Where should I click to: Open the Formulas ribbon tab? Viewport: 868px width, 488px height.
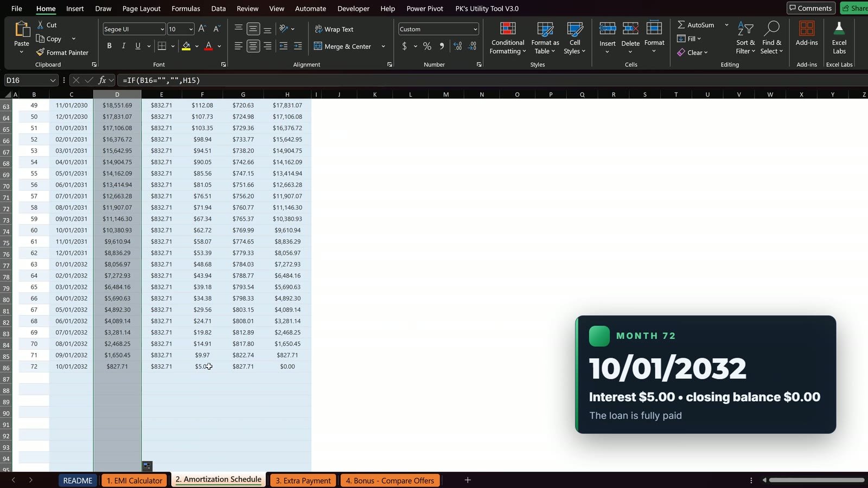[186, 9]
